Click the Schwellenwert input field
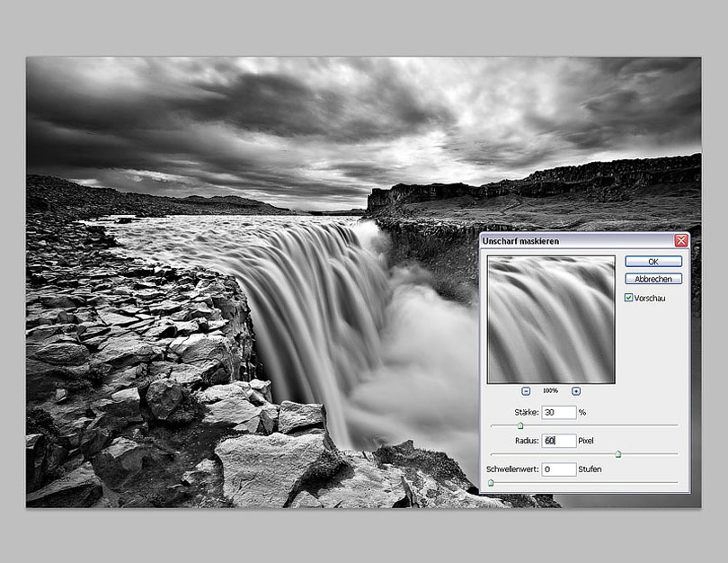 click(x=559, y=469)
